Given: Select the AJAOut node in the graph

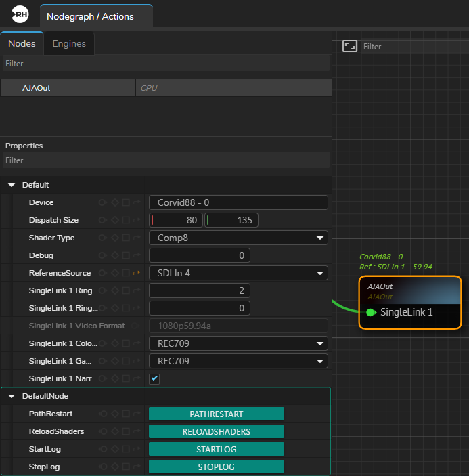Looking at the screenshot, I should (x=410, y=302).
